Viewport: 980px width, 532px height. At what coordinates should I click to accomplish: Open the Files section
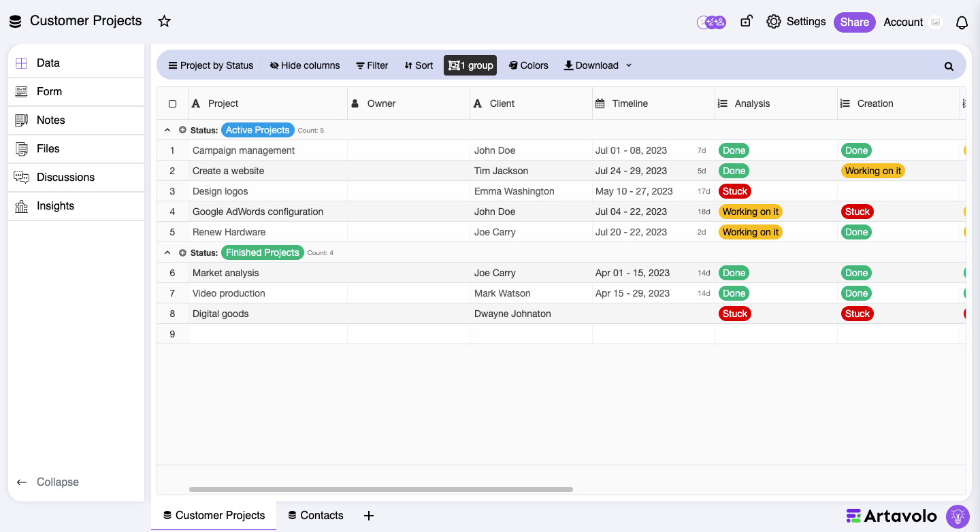76,148
